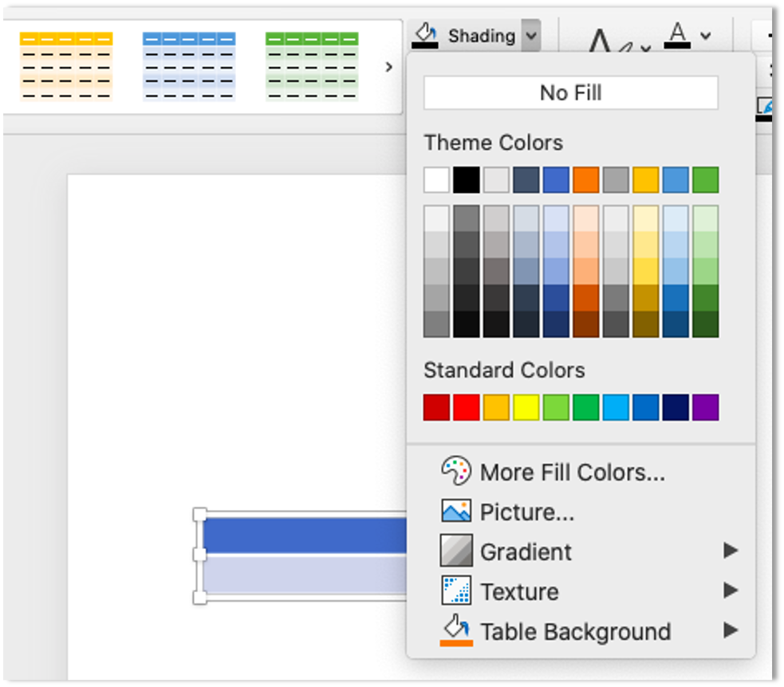Open the Shading dropdown arrow
The image size is (784, 687).
coord(533,35)
